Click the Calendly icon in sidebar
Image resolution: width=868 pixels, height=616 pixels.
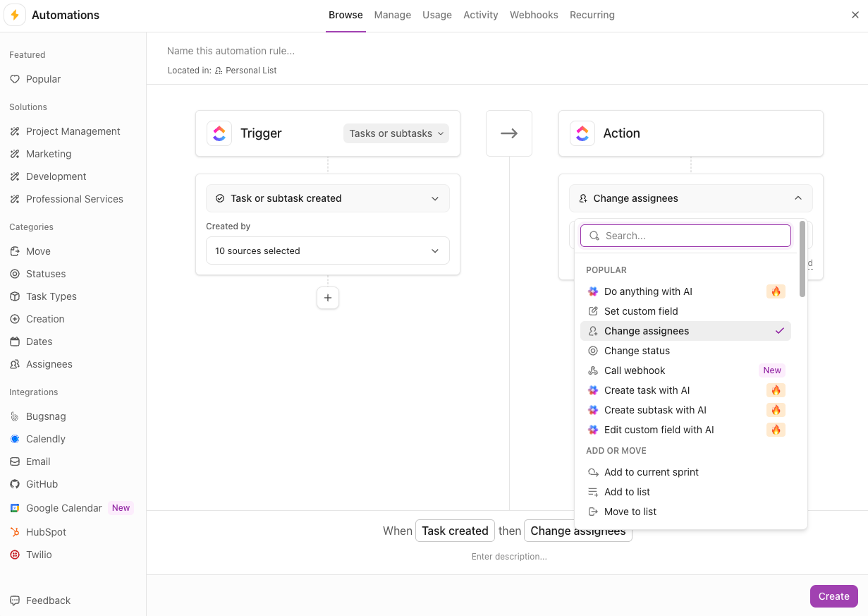[14, 439]
